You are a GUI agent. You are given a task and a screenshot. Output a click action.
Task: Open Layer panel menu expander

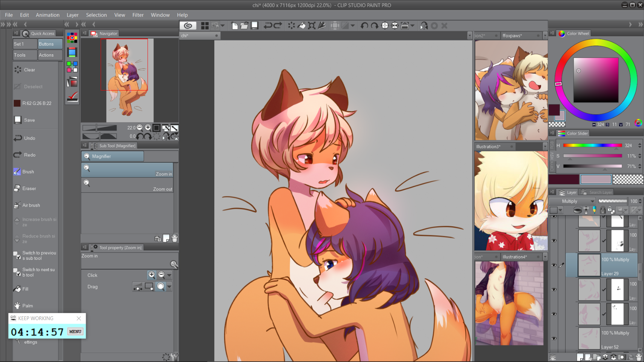click(x=552, y=192)
